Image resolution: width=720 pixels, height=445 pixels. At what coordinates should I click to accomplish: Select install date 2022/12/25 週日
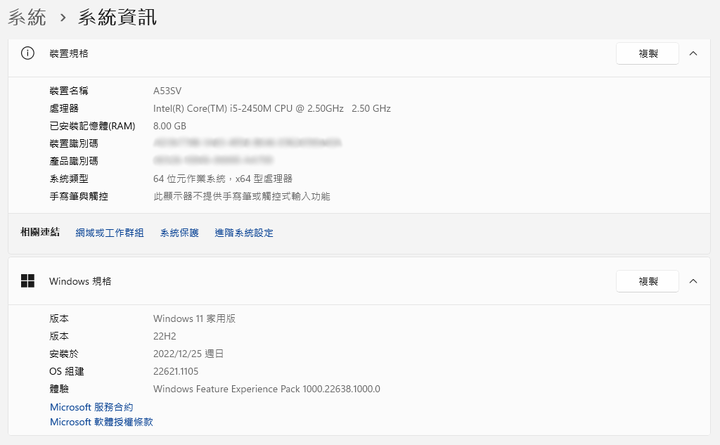click(188, 354)
